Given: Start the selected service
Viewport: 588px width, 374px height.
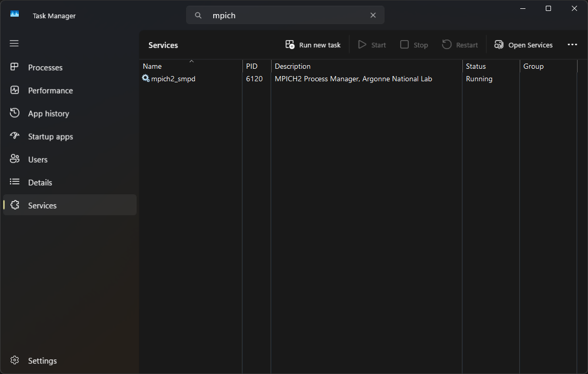Looking at the screenshot, I should click(x=372, y=45).
